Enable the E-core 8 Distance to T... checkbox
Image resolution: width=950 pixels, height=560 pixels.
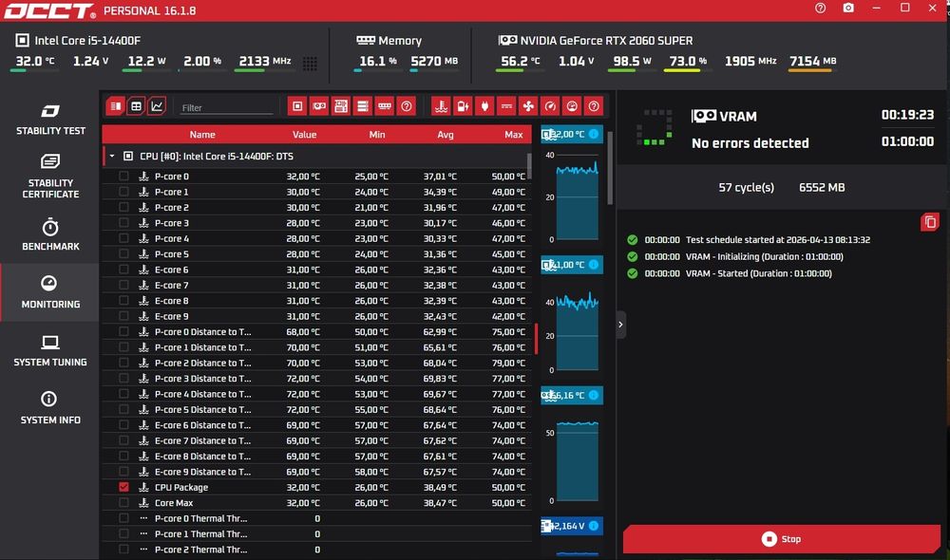(x=123, y=456)
